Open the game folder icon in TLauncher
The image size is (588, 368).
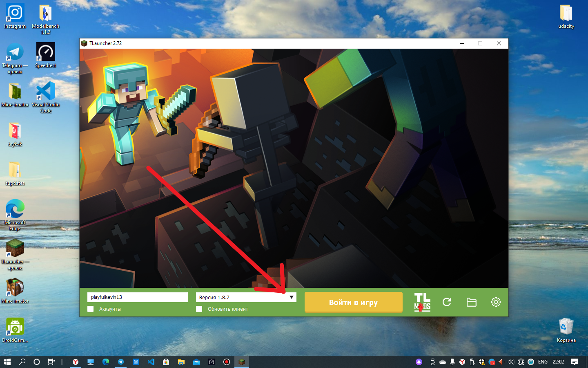click(x=472, y=302)
